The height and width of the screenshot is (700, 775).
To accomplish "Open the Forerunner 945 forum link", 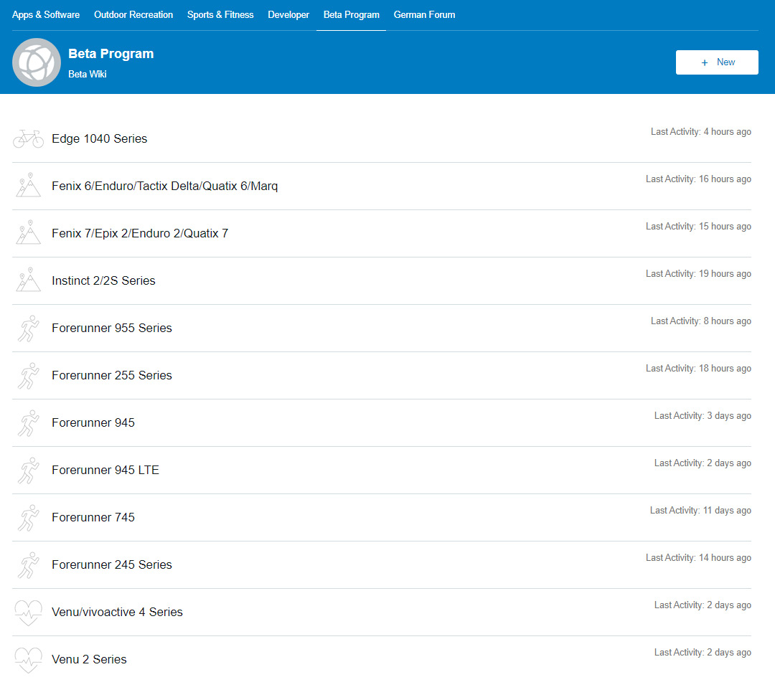I will click(93, 423).
